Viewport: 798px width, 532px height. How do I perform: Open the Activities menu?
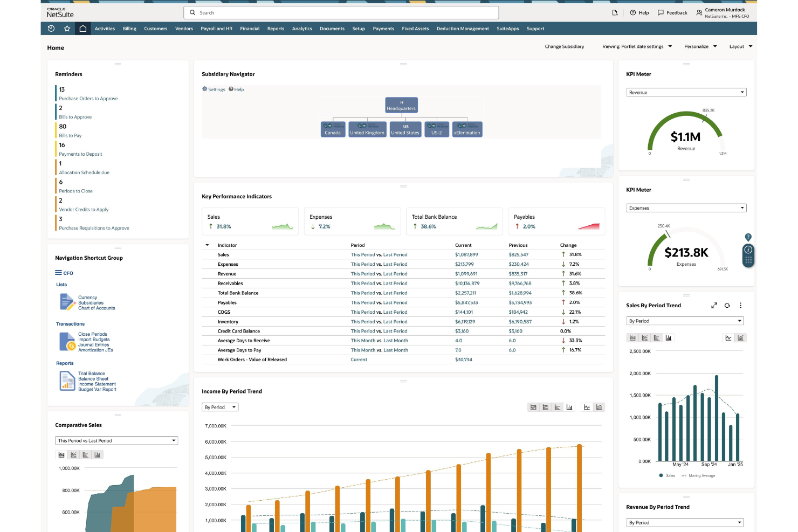pyautogui.click(x=105, y=29)
